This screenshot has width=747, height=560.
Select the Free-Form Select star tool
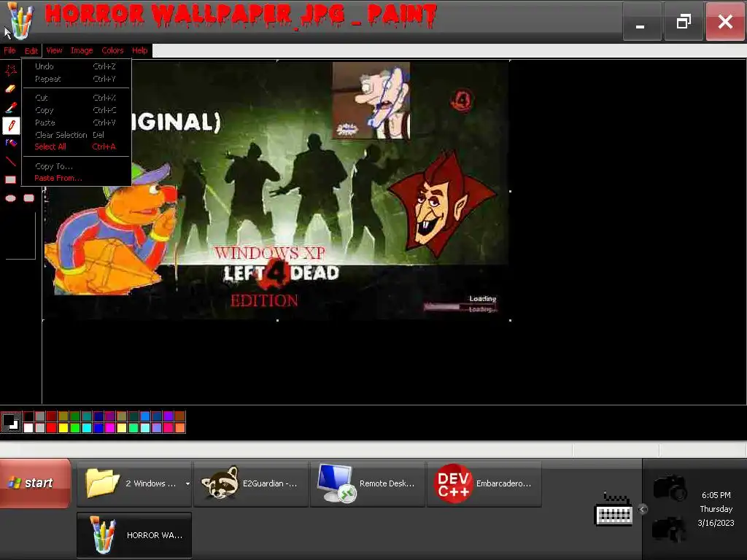pyautogui.click(x=10, y=71)
